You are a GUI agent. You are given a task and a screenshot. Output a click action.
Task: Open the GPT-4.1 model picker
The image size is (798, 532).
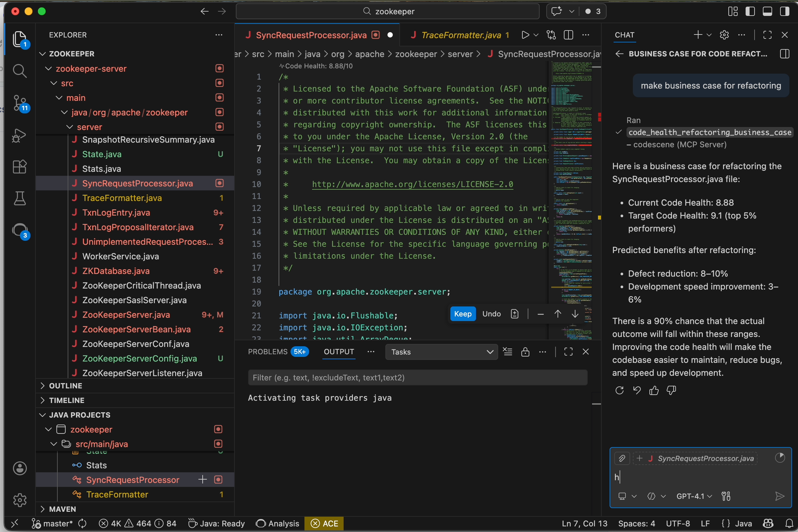coord(694,496)
